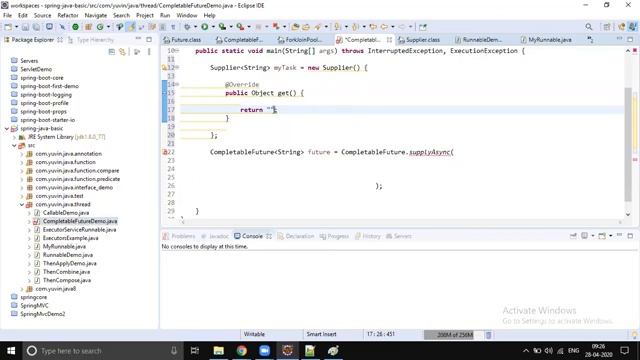Open the Navigate menu
Viewport: 640px width, 360px height.
point(96,16)
